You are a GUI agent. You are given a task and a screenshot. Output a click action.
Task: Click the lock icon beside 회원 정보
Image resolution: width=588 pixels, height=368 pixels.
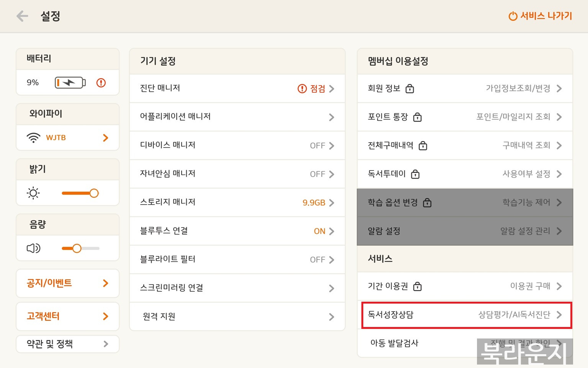click(x=410, y=89)
